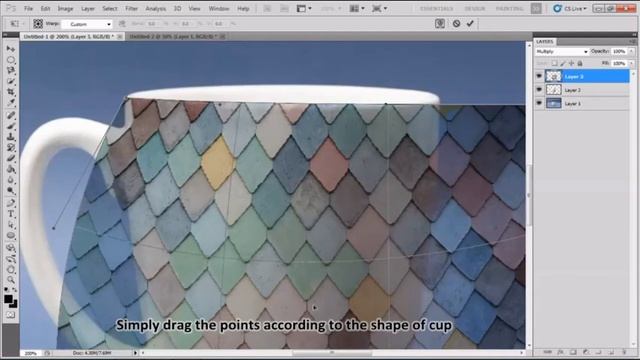Change the warp orientation

click(x=122, y=24)
